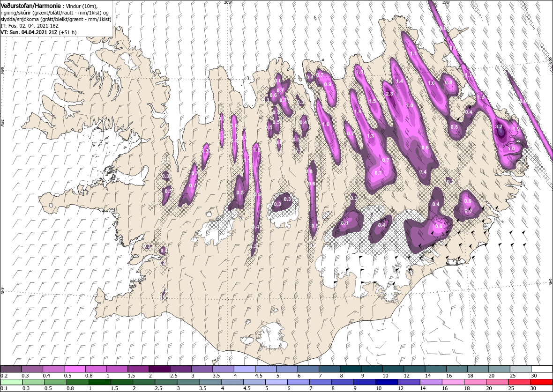Screen dimensions: 553x392
Task: Select the lower legend green swatch labeled 0.8
Action: click(78, 382)
